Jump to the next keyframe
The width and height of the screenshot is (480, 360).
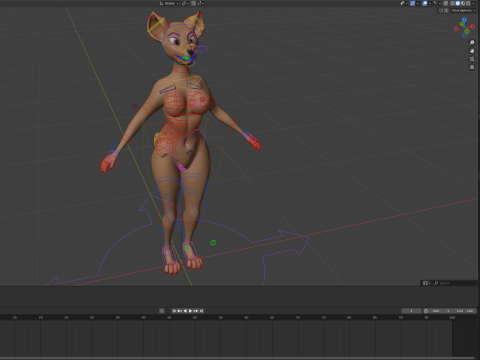click(x=196, y=311)
